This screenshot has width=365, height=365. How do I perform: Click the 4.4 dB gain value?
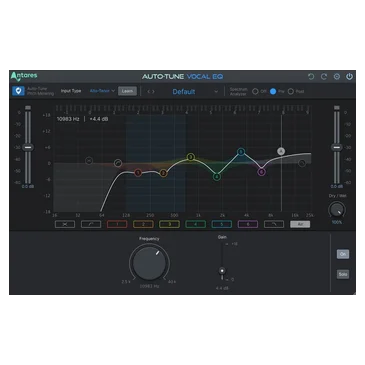click(222, 288)
